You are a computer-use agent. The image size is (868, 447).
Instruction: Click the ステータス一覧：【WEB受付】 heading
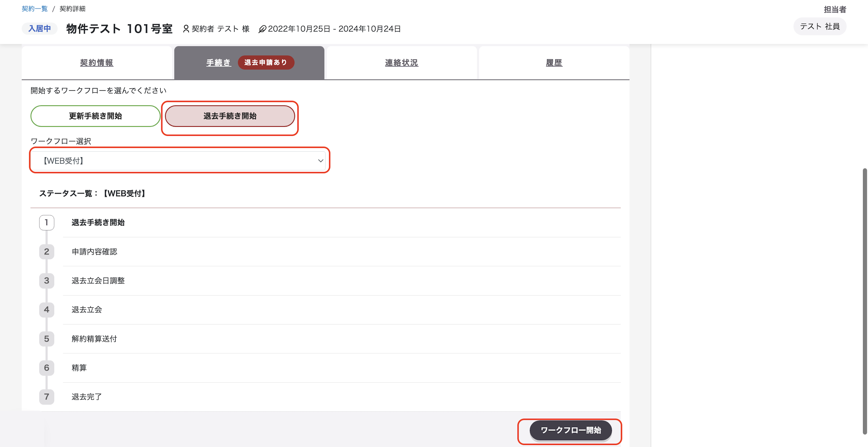pyautogui.click(x=92, y=194)
